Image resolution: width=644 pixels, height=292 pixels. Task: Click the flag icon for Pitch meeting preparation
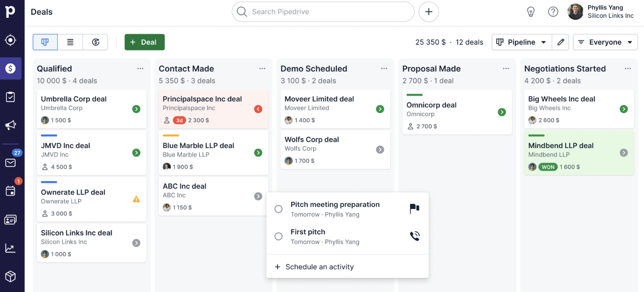[x=414, y=209]
